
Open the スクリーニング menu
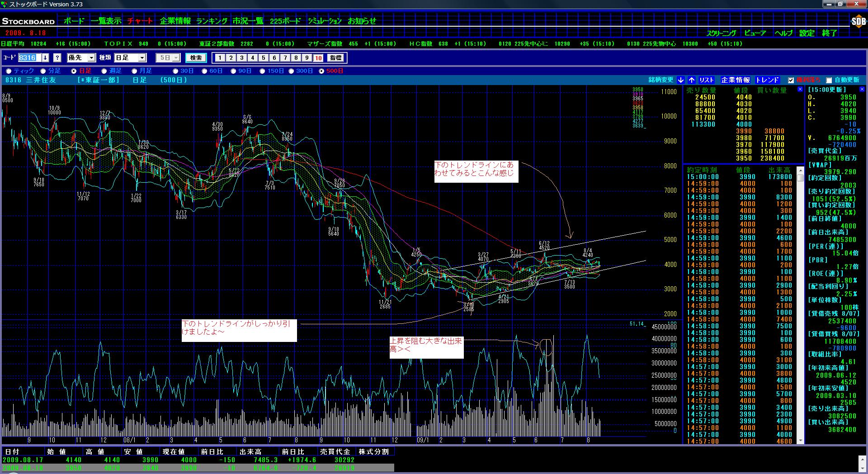click(x=721, y=33)
